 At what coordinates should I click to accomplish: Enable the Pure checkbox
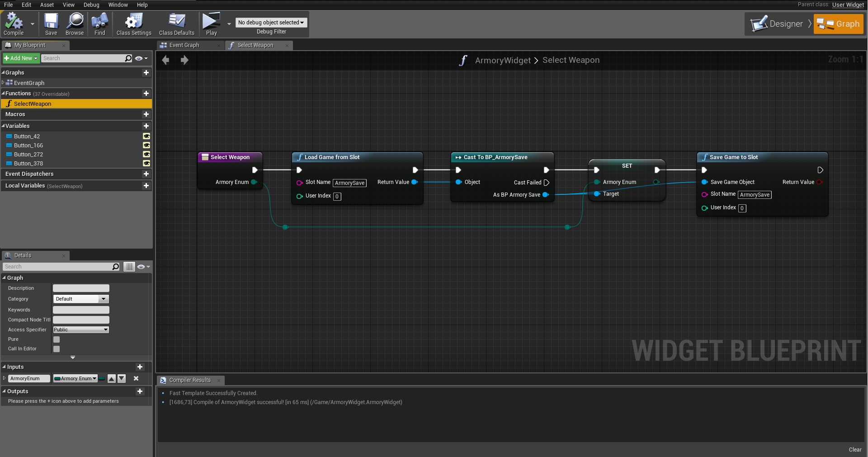[x=57, y=339]
